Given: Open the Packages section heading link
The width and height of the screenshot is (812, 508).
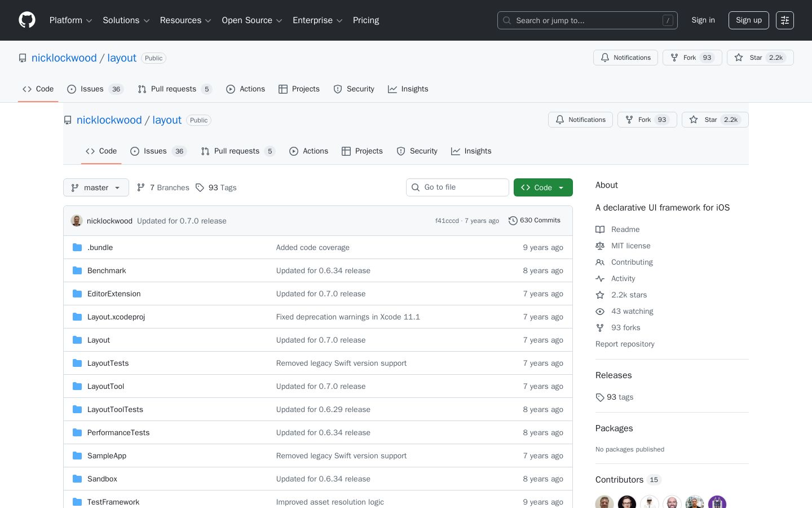Looking at the screenshot, I should pos(614,428).
